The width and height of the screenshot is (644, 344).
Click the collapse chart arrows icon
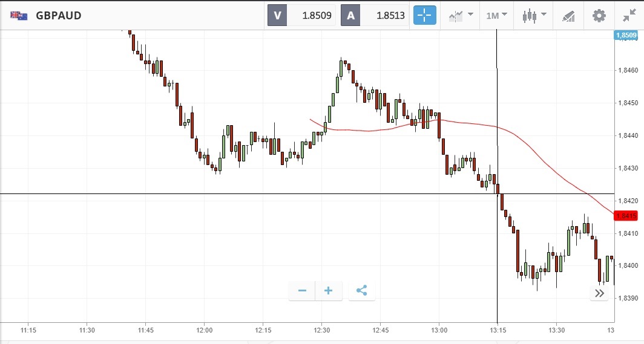tap(629, 15)
